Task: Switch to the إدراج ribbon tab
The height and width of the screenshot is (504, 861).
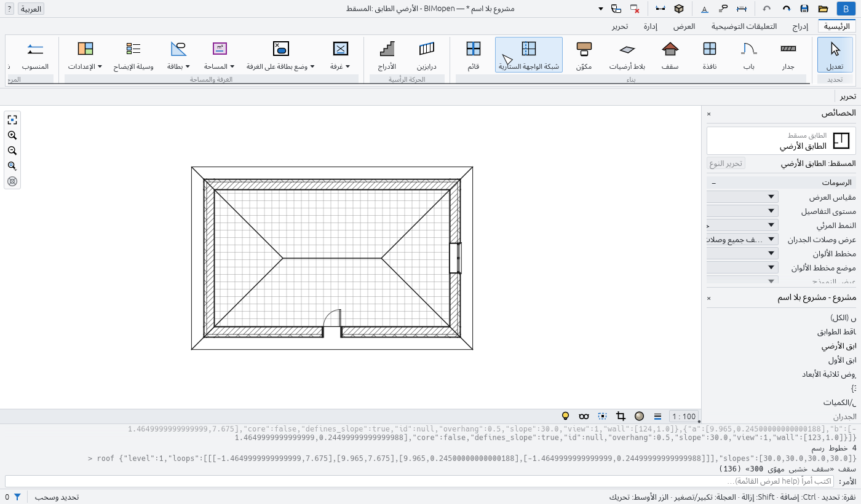Action: pos(799,26)
